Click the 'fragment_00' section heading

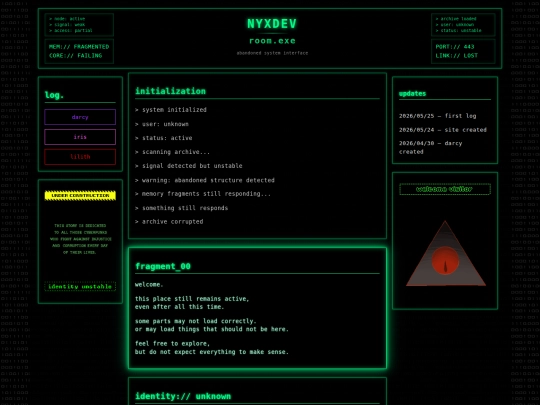pos(163,266)
